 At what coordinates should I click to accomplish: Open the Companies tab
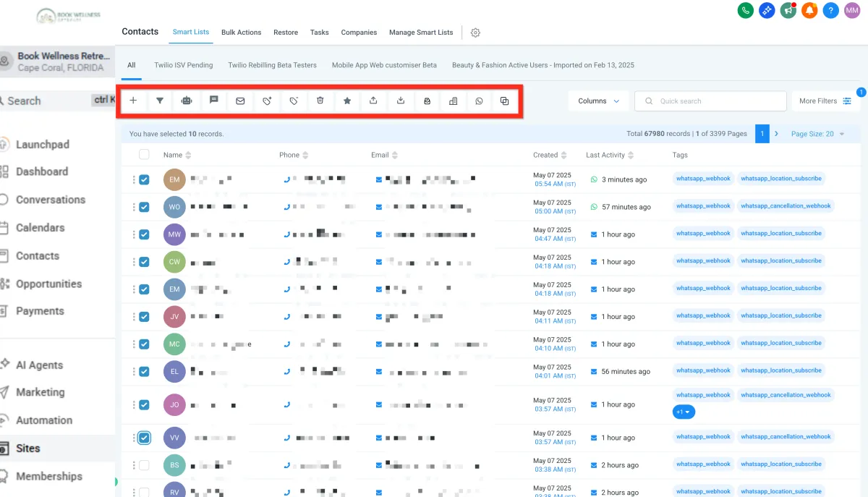coord(359,33)
